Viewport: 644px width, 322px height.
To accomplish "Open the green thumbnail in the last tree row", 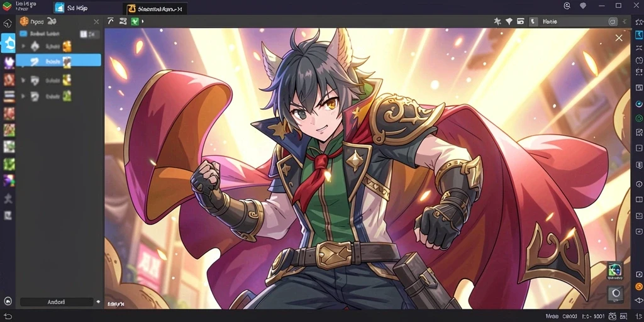I will coord(67,96).
